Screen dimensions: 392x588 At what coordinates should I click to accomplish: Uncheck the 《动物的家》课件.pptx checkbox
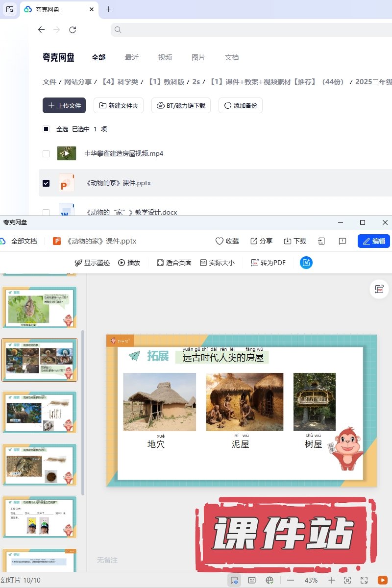pyautogui.click(x=46, y=183)
